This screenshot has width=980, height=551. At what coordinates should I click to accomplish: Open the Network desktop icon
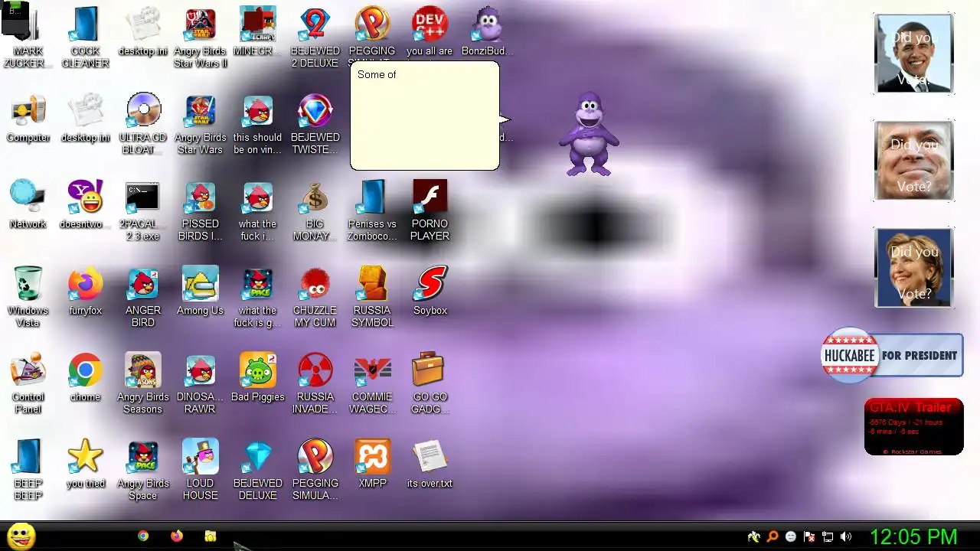coord(28,204)
